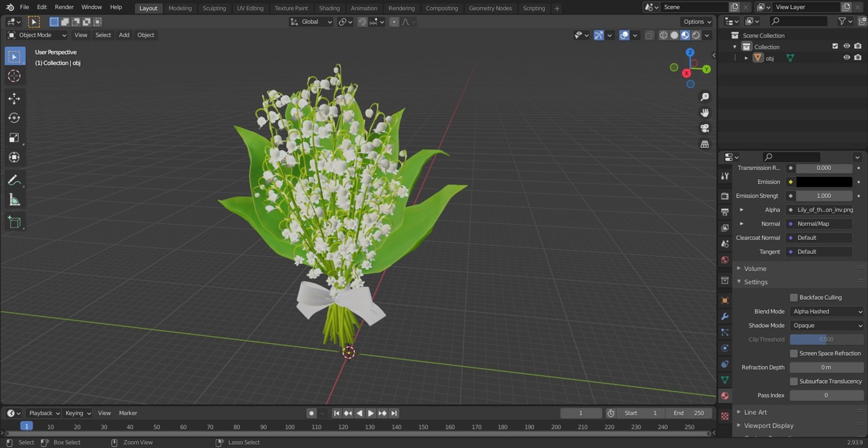Switch perspective/orthographic grid icon

(x=704, y=144)
